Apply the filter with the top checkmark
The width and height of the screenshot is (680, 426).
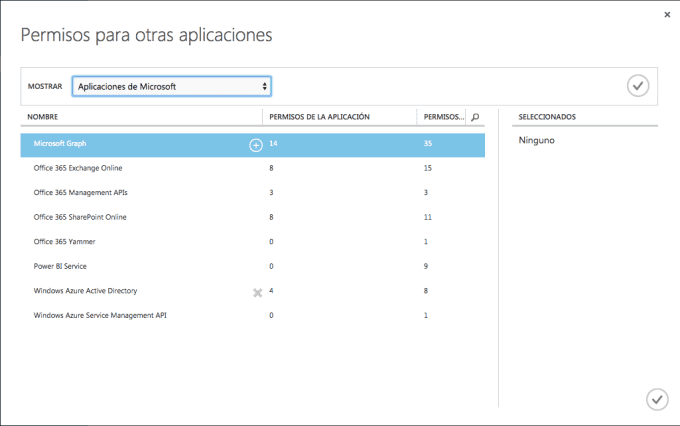click(x=638, y=86)
